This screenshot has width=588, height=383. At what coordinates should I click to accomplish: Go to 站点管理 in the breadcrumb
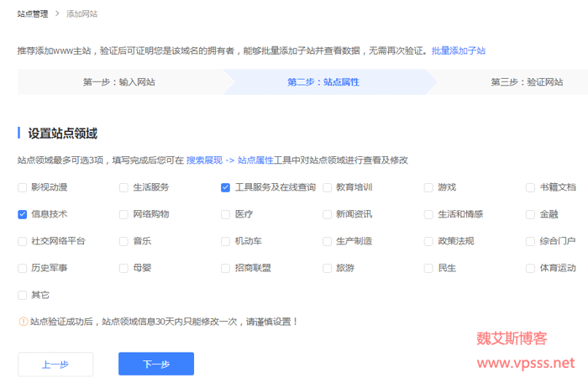tap(32, 13)
